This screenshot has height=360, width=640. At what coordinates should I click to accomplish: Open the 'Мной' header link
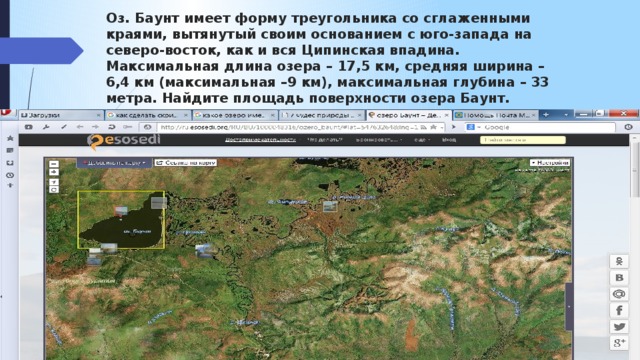pyautogui.click(x=449, y=140)
